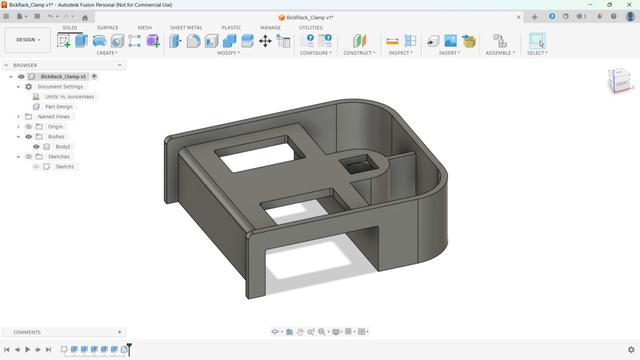Open the INSPECT dropdown menu
The width and height of the screenshot is (640, 360).
click(x=400, y=53)
